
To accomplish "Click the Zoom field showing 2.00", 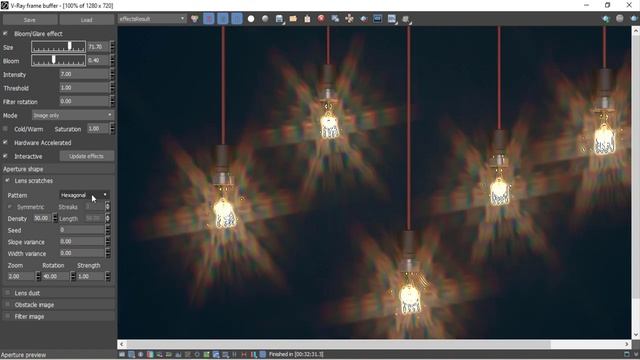I will click(x=21, y=276).
